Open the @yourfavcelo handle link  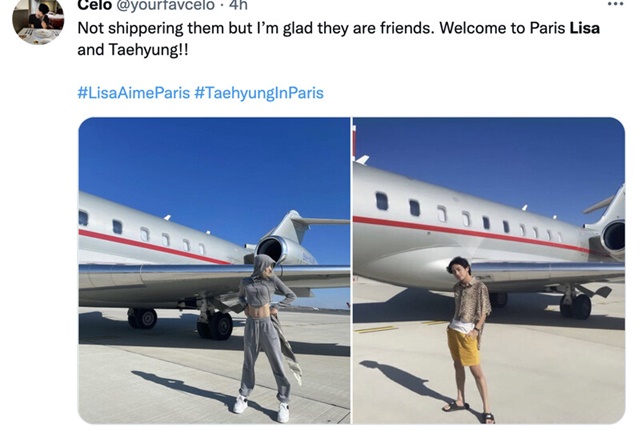[x=165, y=5]
